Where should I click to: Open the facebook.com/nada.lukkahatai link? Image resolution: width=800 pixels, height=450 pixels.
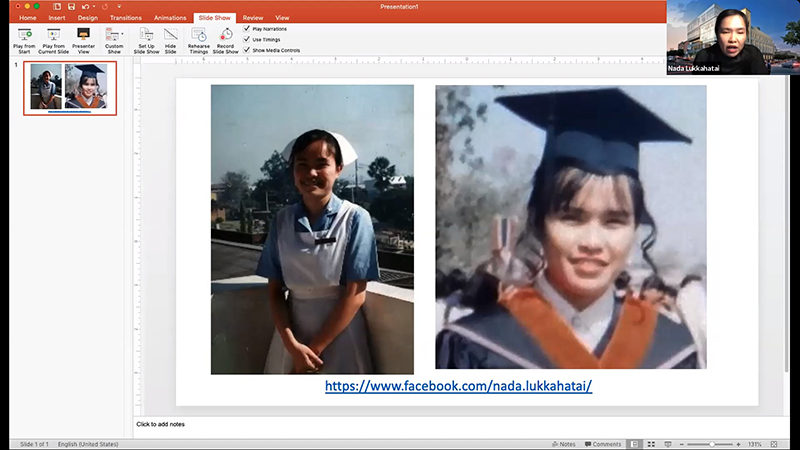click(x=458, y=386)
